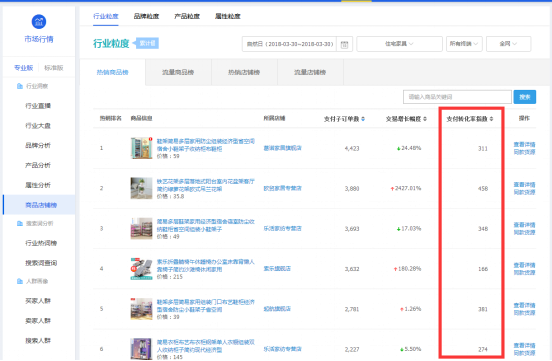
Task: Switch to 专业版 mode
Action: [x=24, y=68]
